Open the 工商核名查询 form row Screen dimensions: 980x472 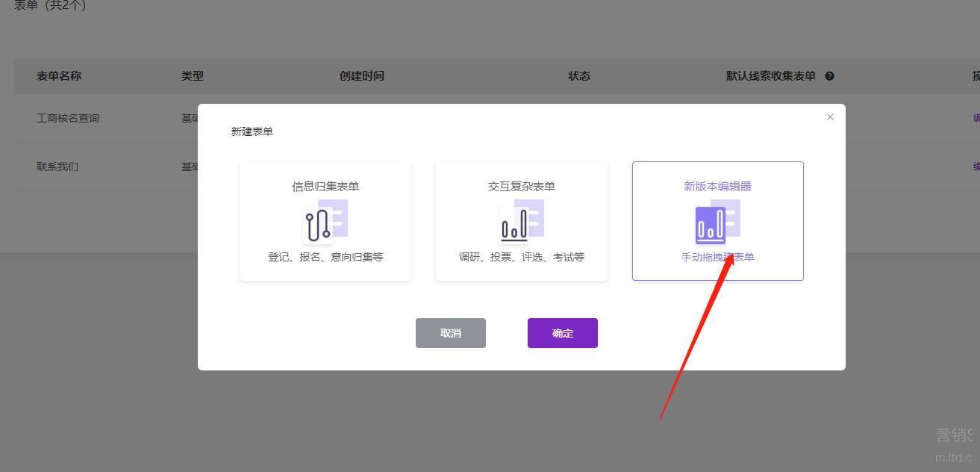click(x=68, y=118)
